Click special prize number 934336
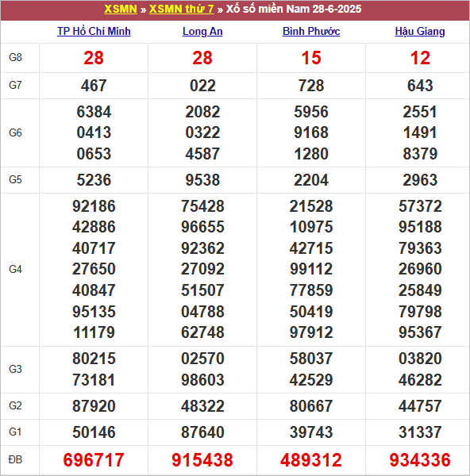 [420, 460]
